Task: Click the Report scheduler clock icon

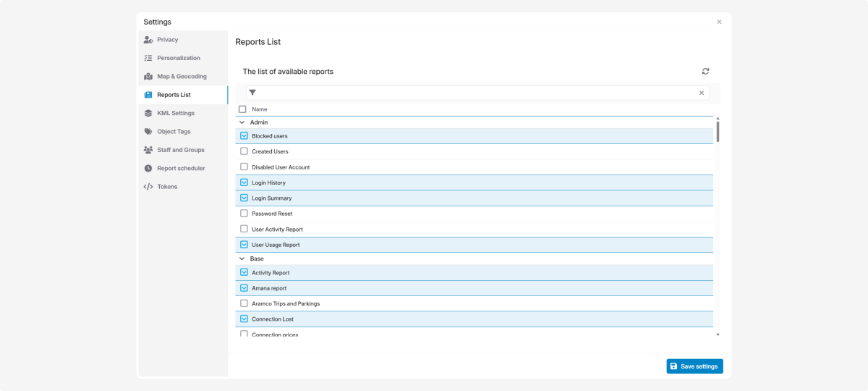Action: [148, 168]
